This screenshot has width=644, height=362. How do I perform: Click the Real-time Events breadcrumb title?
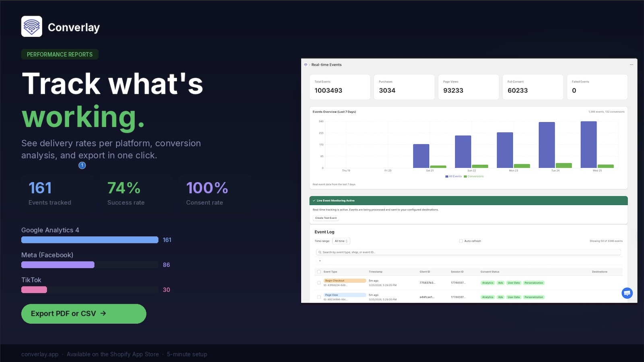click(x=326, y=65)
